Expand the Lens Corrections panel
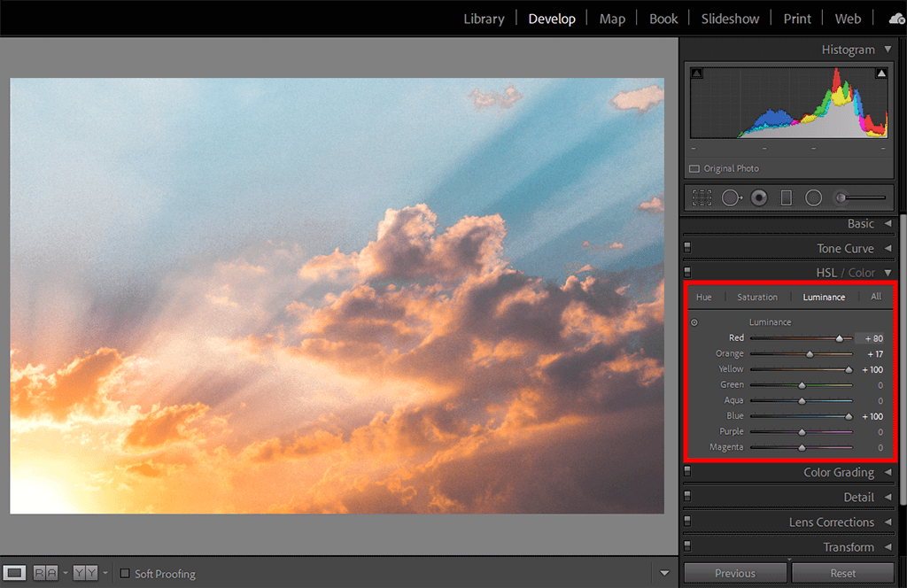 tap(888, 522)
